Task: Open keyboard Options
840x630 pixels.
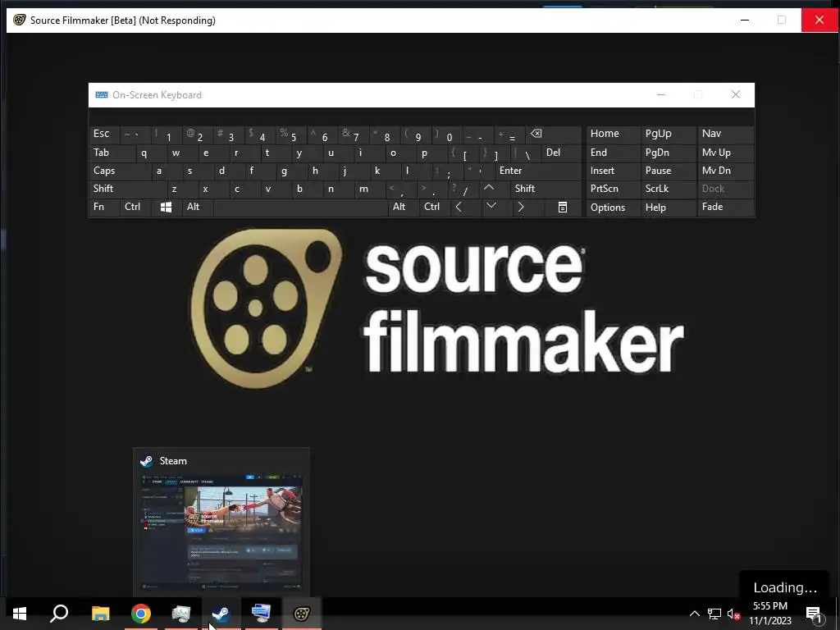Action: [x=613, y=208]
